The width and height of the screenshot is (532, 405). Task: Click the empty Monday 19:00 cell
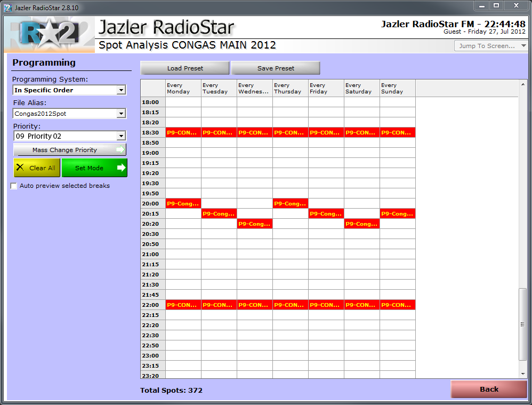(183, 153)
